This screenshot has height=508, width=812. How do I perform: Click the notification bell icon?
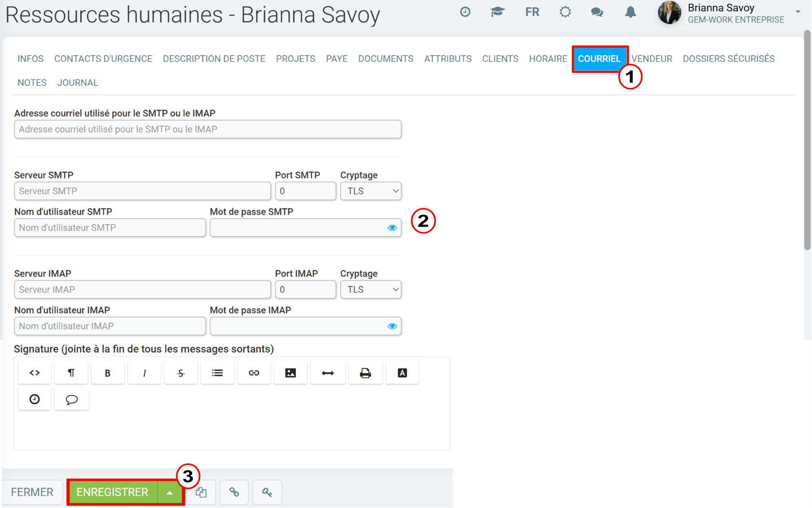click(630, 12)
